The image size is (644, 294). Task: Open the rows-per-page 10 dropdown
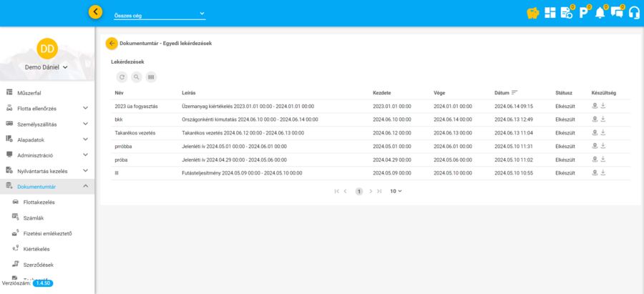click(396, 191)
